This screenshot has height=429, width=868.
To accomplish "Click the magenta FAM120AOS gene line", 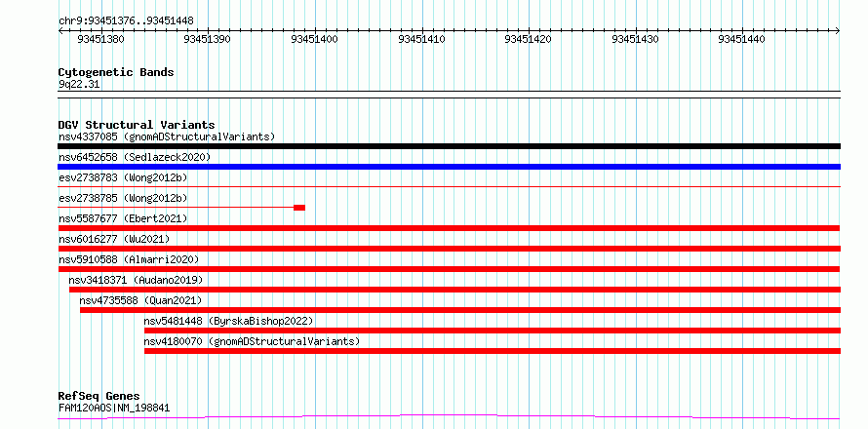I will (x=449, y=416).
